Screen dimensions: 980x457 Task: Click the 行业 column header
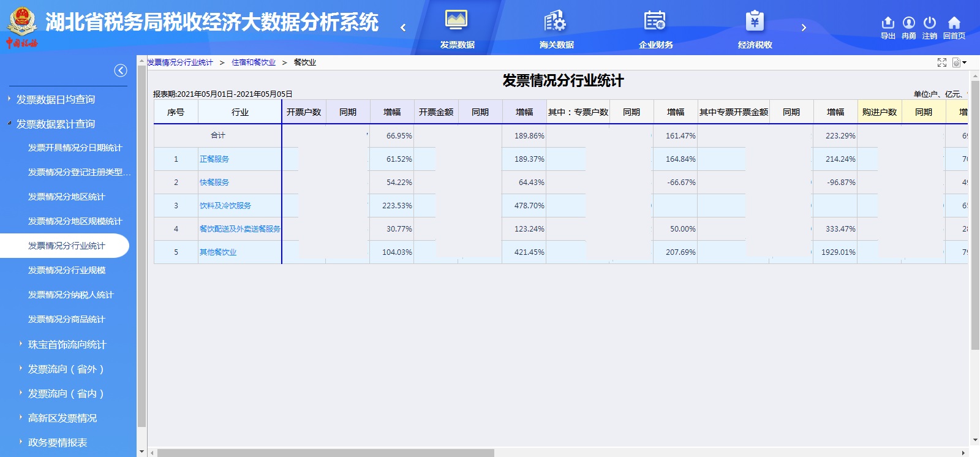[x=240, y=112]
